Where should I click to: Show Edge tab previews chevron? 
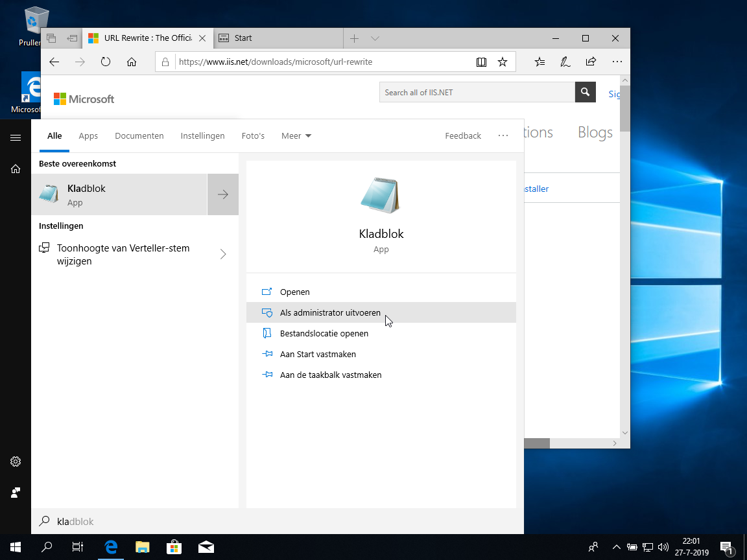(375, 39)
